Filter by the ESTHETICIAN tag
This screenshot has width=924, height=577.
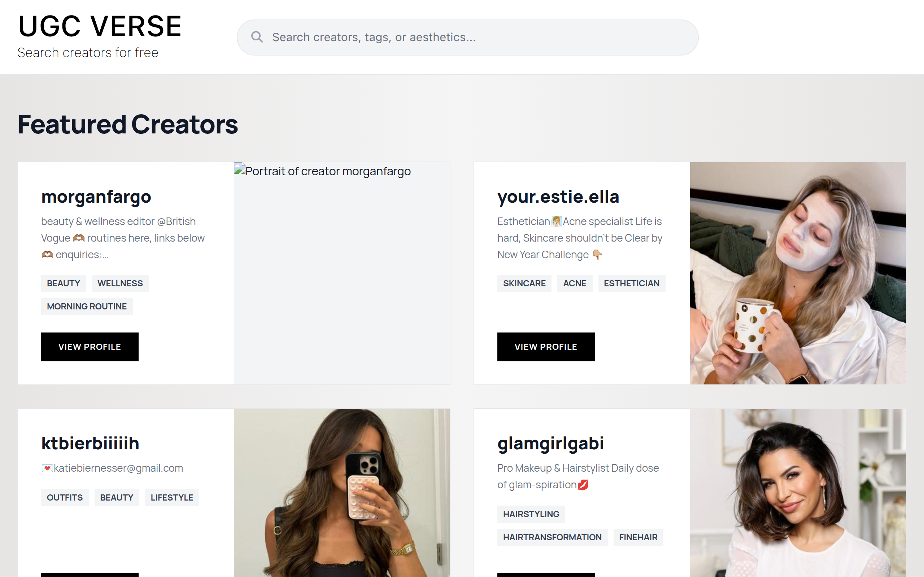pos(632,283)
